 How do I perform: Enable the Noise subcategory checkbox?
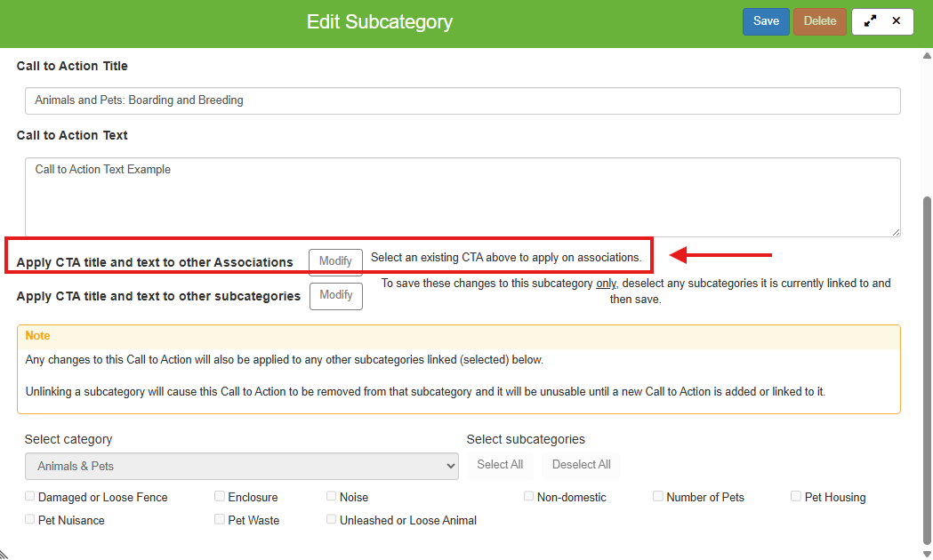(x=332, y=497)
